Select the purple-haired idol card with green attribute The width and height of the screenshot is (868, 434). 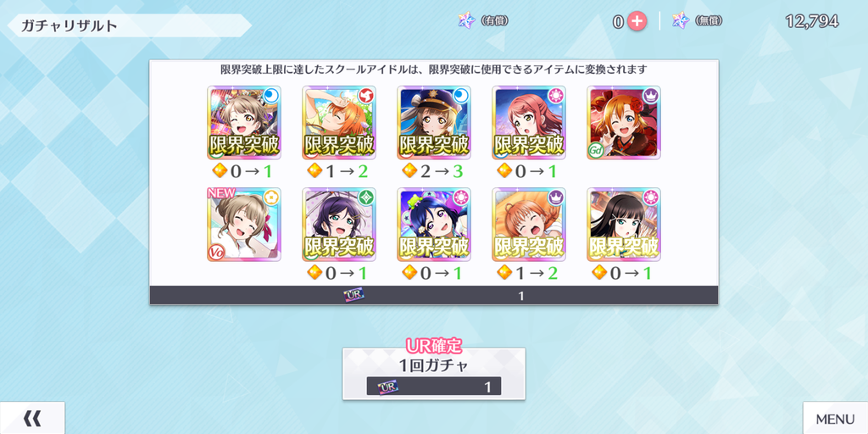[339, 224]
